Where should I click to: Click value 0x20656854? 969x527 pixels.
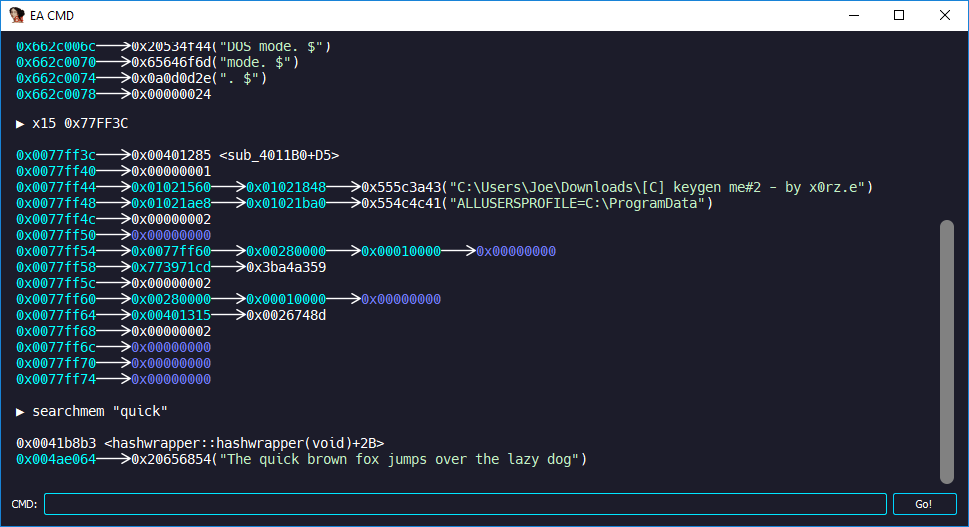(x=171, y=460)
